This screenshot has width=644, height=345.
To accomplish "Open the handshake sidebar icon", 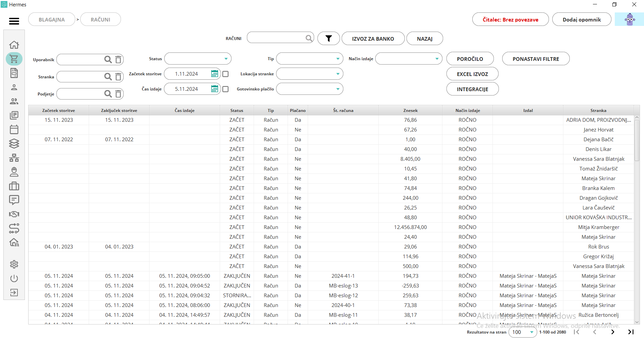I will (x=14, y=214).
